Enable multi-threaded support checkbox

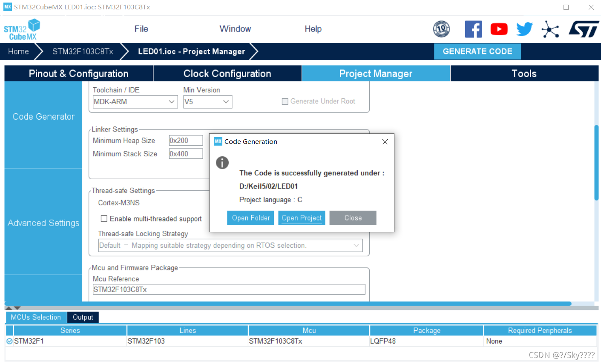(104, 218)
